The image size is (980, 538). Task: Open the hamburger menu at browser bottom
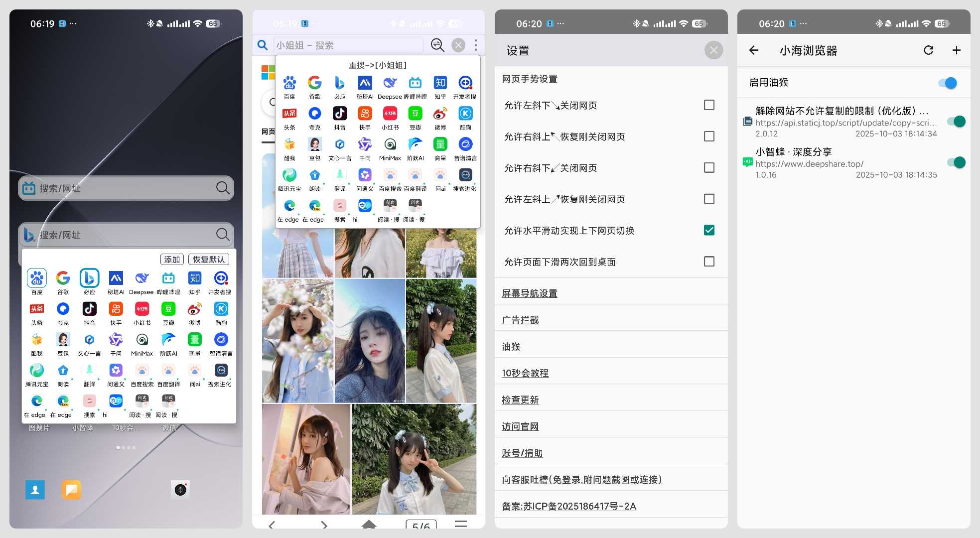461,524
